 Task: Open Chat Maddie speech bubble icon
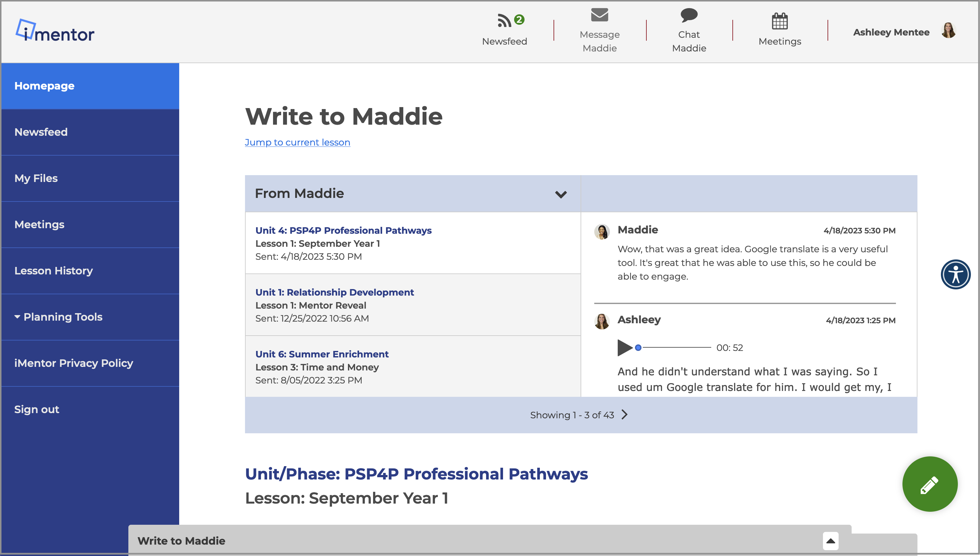pyautogui.click(x=689, y=15)
